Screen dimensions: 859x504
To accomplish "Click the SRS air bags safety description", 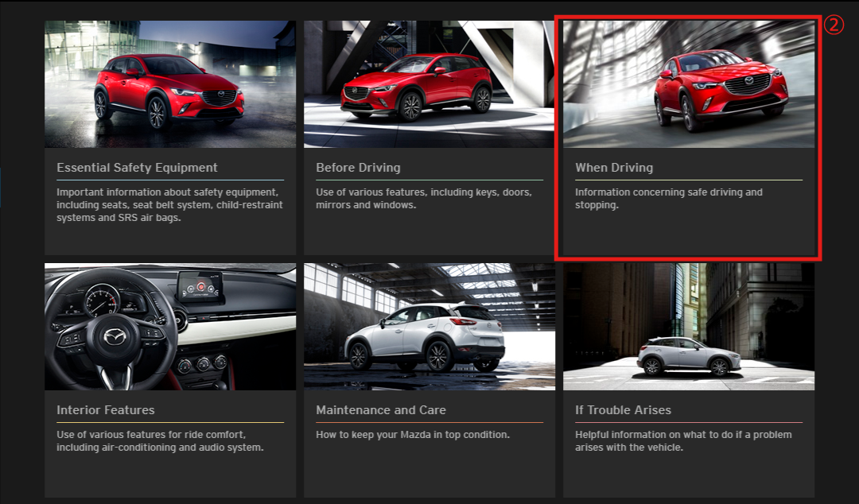I will pyautogui.click(x=169, y=205).
